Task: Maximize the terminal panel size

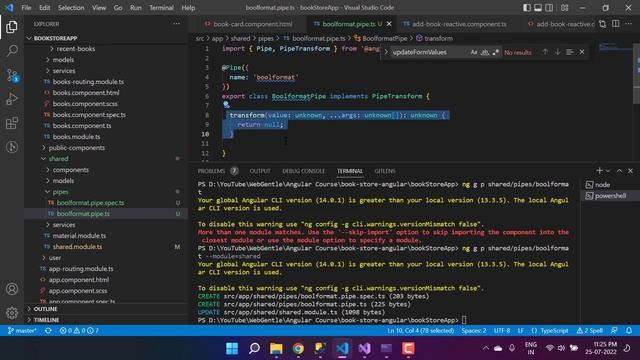Action: [x=619, y=171]
